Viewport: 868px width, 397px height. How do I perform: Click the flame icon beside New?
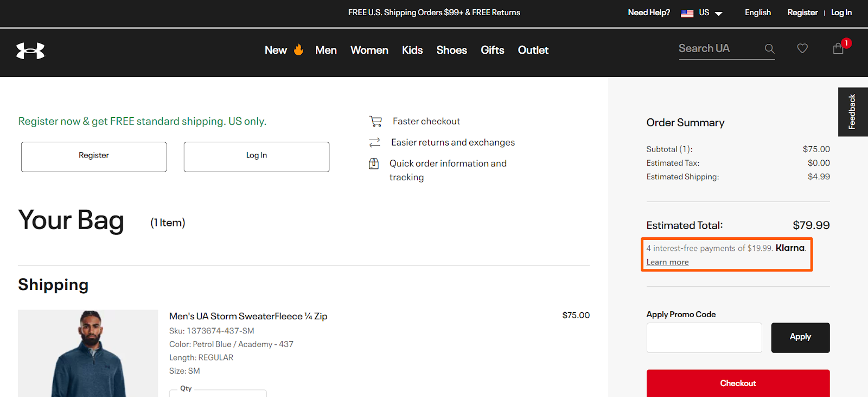pos(298,50)
